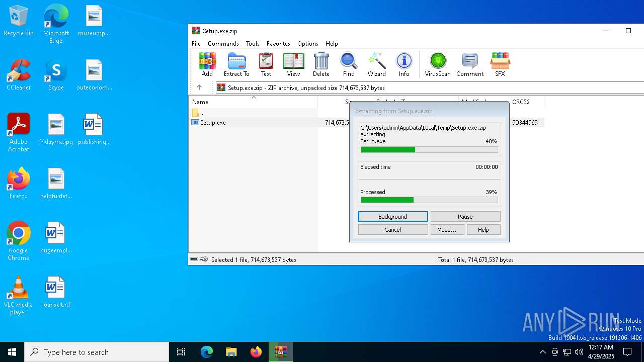The image size is (644, 362).
Task: Click the Setup.exe file progress bar
Action: click(x=429, y=149)
